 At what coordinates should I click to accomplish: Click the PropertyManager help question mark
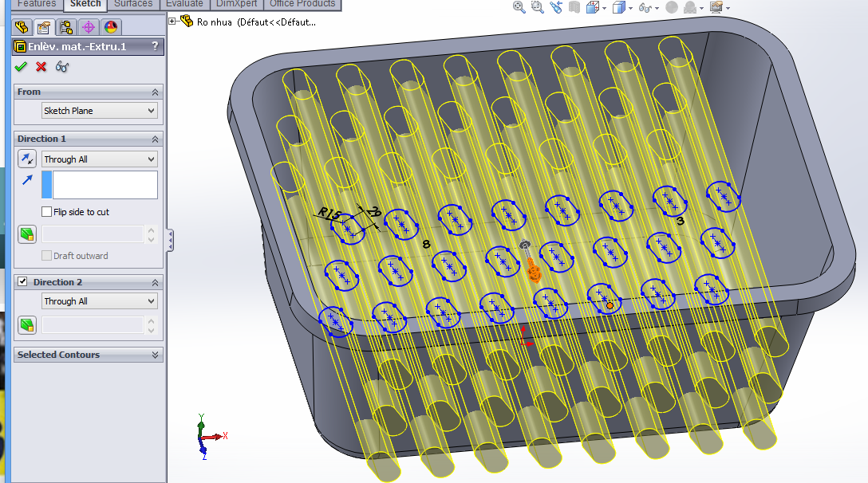click(155, 47)
